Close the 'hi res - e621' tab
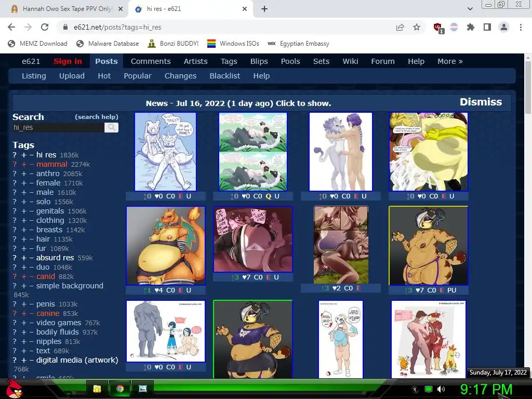The width and height of the screenshot is (532, 399). [x=245, y=9]
